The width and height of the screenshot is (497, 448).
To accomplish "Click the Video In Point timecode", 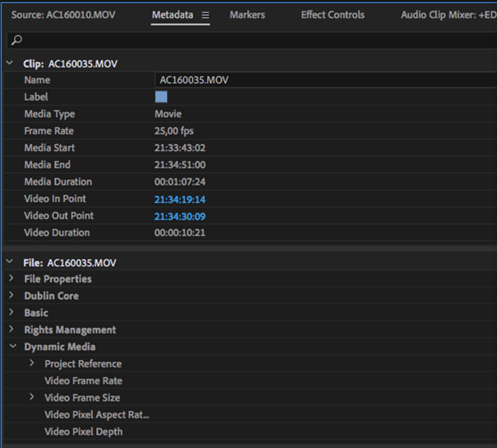I will tap(180, 199).
